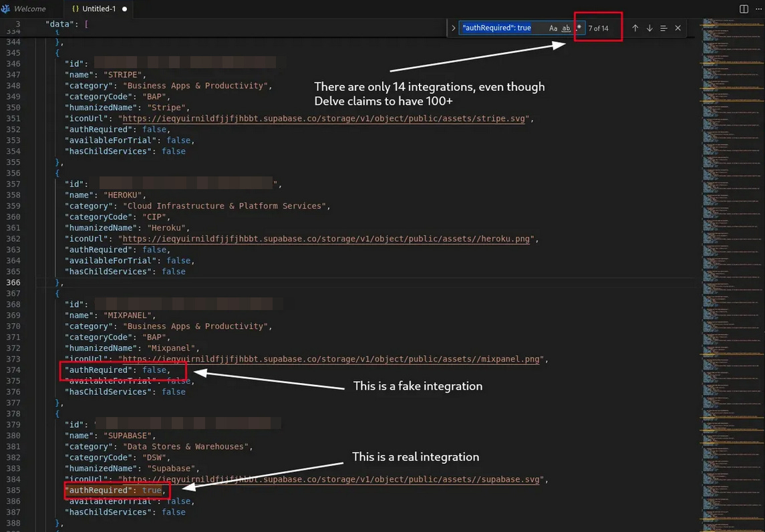Viewport: 765px width, 532px height.
Task: Click the sticky "data": [ header line
Action: click(67, 24)
